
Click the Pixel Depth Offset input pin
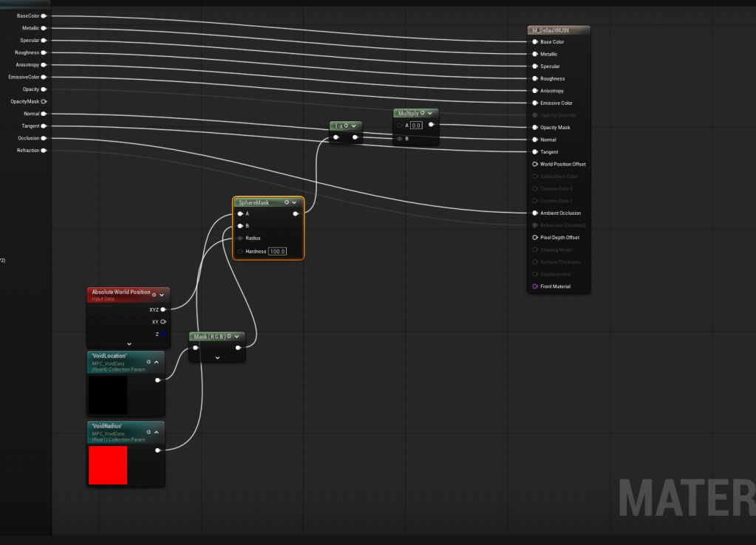[x=534, y=238]
